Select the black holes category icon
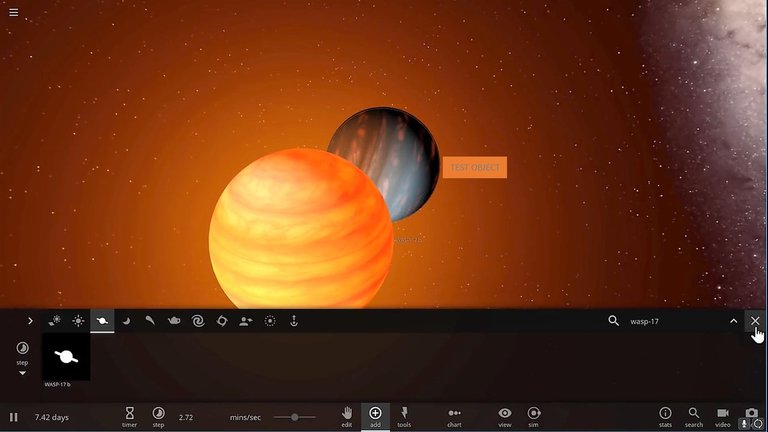The image size is (768, 432). click(x=222, y=321)
